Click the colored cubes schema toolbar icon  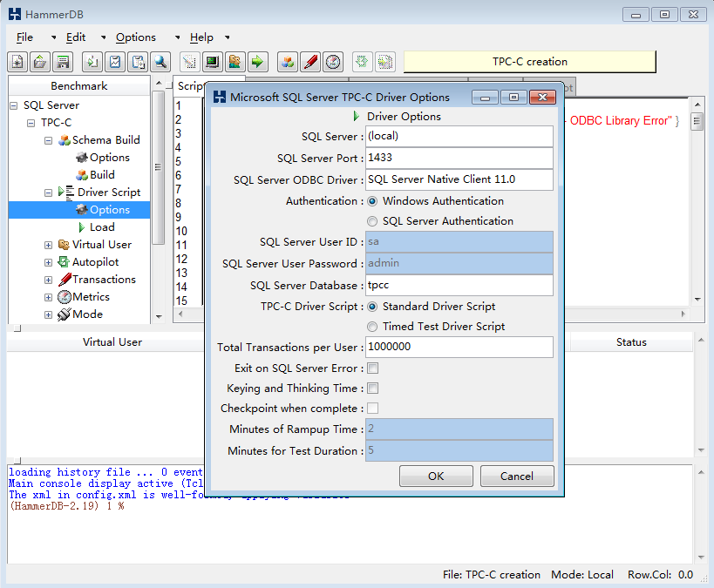coord(288,62)
